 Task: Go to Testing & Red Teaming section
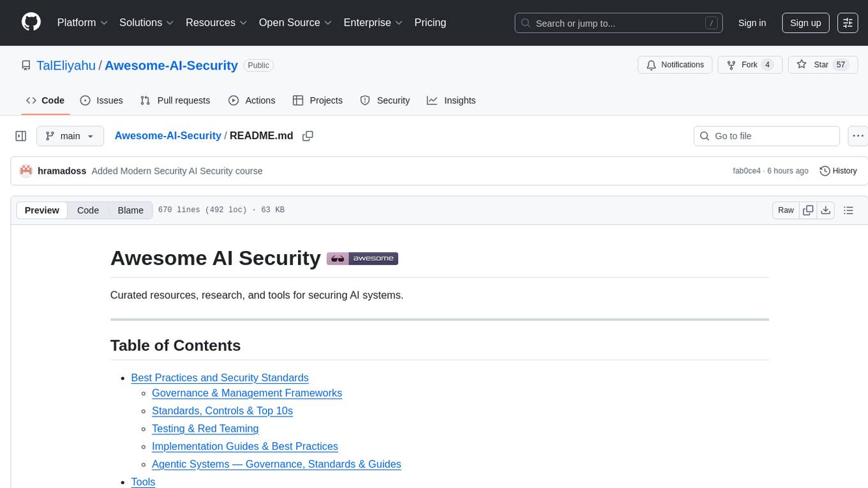point(205,429)
